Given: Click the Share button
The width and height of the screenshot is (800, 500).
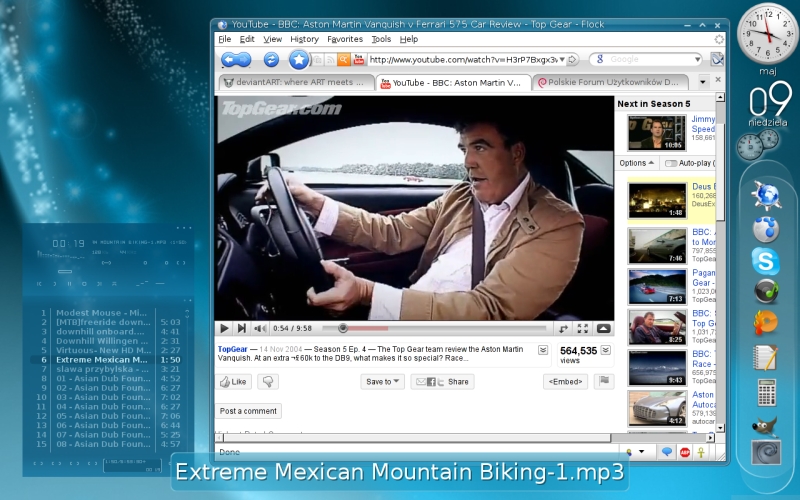Looking at the screenshot, I should pyautogui.click(x=442, y=382).
